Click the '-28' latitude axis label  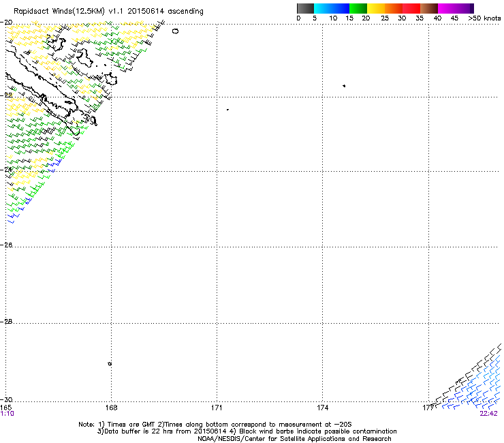(6, 322)
